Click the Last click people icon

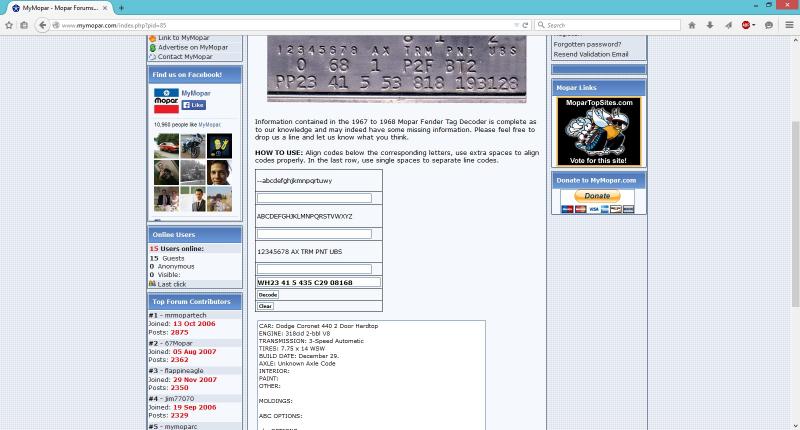coord(152,284)
